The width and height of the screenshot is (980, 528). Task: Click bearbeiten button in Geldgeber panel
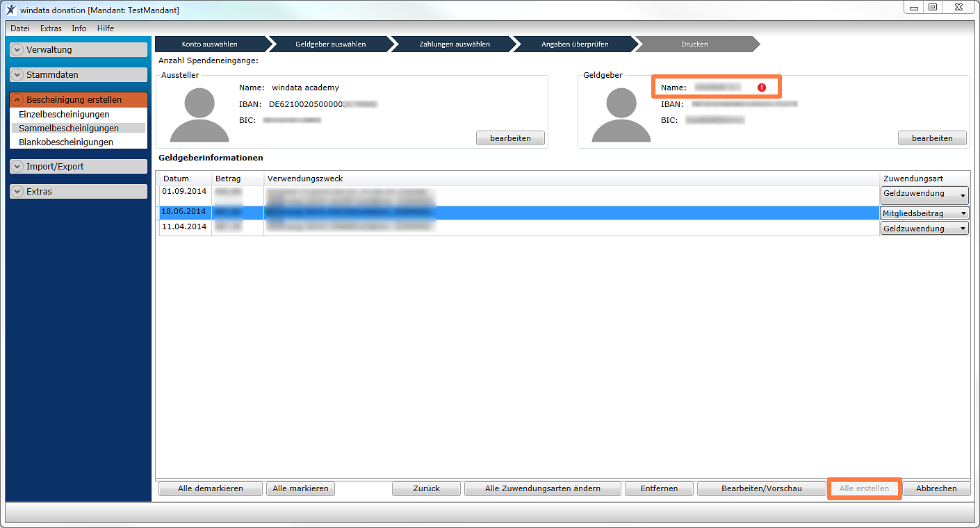tap(932, 138)
